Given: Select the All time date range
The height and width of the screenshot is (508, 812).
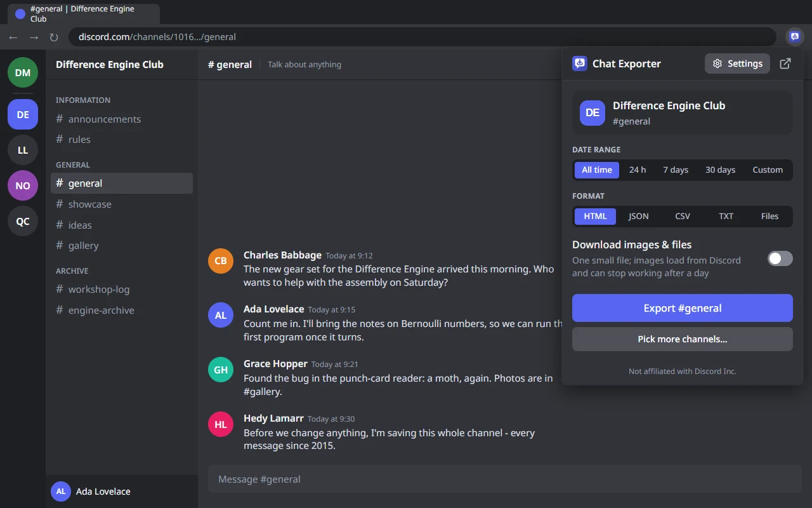Looking at the screenshot, I should [x=597, y=170].
